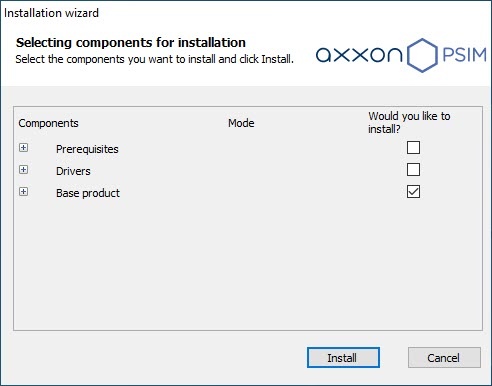Expand the Base product tree node
This screenshot has width=492, height=386.
[23, 191]
